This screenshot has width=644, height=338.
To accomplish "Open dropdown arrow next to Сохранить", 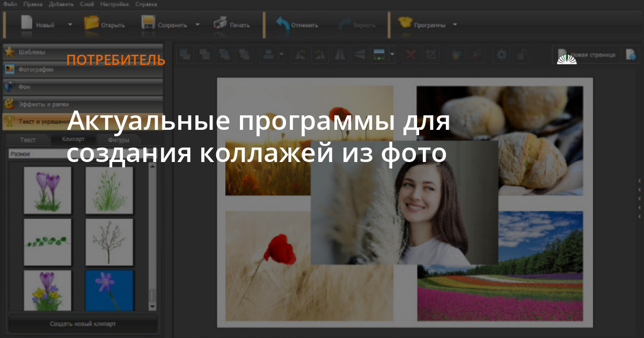I will pyautogui.click(x=197, y=25).
